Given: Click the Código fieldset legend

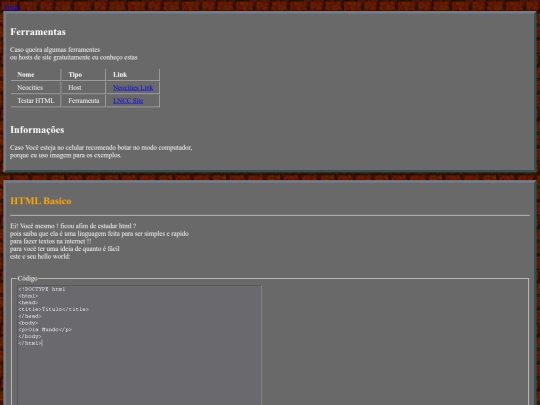Looking at the screenshot, I should click(28, 278).
